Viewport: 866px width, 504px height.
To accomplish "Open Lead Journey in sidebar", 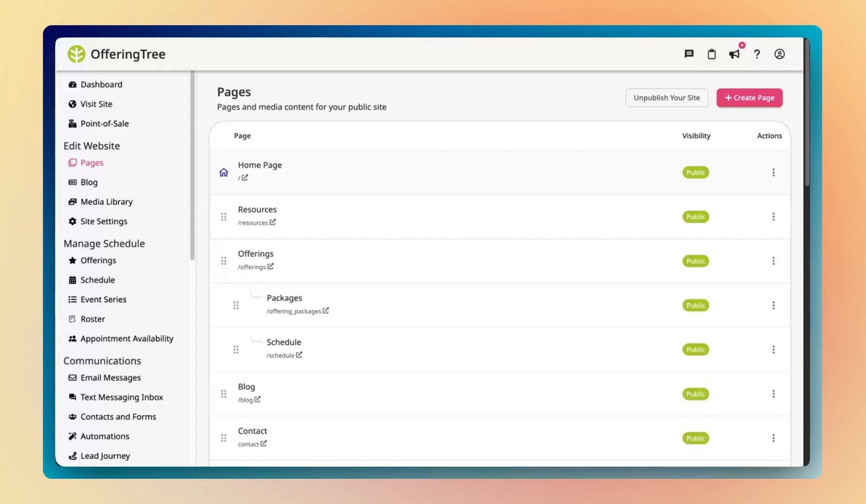I will pos(99,457).
